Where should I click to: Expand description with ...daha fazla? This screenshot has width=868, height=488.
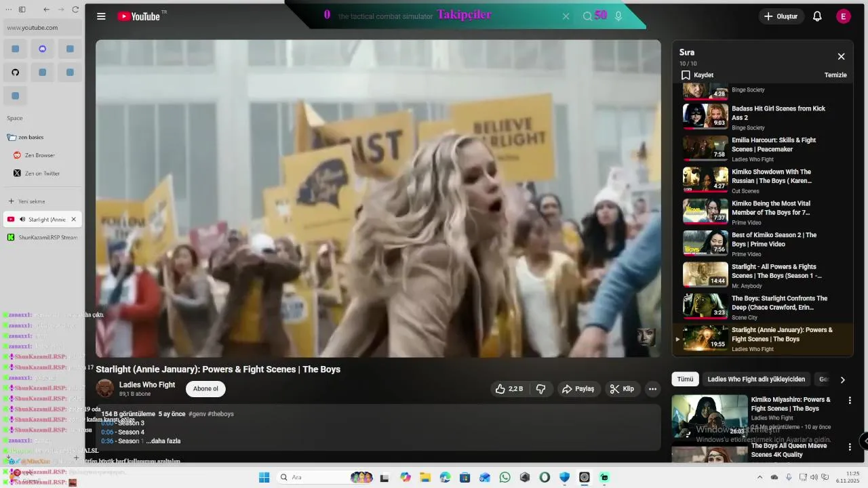pyautogui.click(x=163, y=441)
